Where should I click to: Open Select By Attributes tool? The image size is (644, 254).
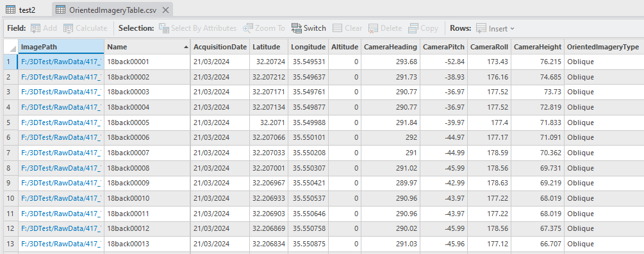pyautogui.click(x=197, y=28)
